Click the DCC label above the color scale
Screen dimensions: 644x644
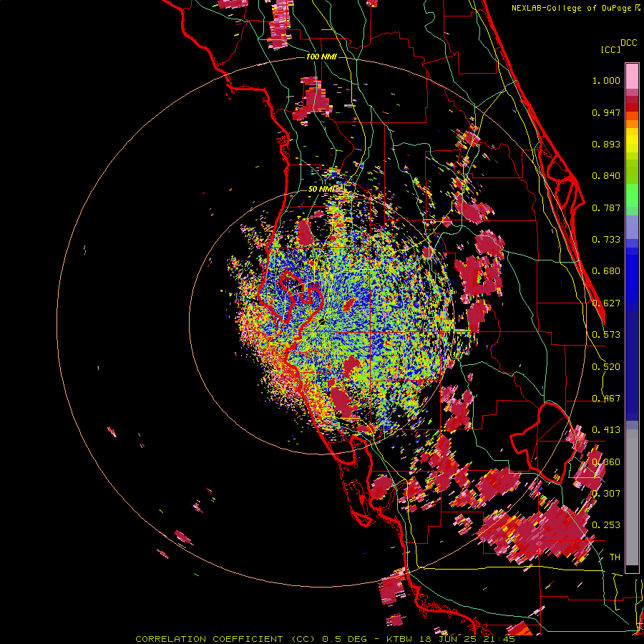pos(628,43)
